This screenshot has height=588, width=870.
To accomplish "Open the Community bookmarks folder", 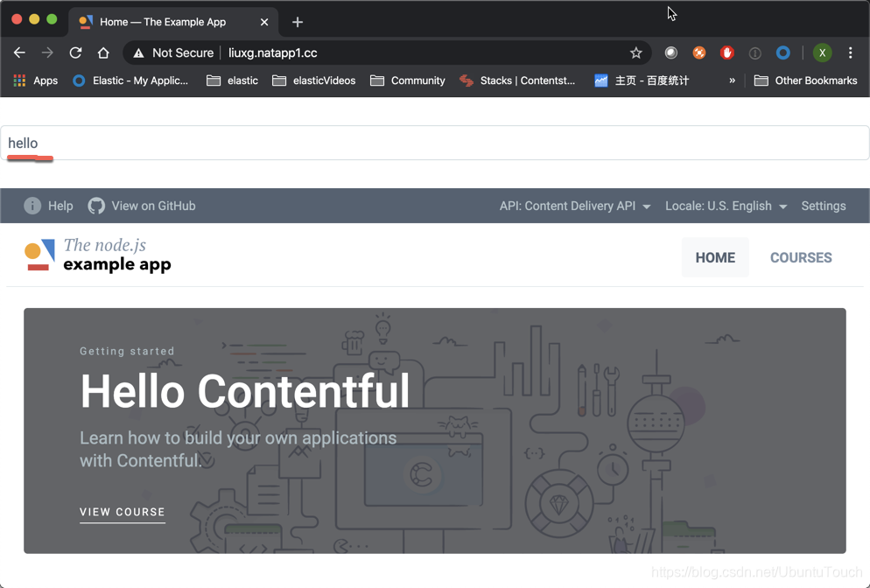I will [408, 80].
